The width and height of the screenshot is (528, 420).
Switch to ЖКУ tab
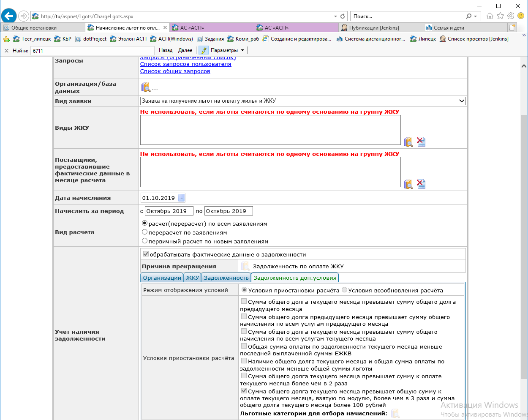(x=192, y=278)
